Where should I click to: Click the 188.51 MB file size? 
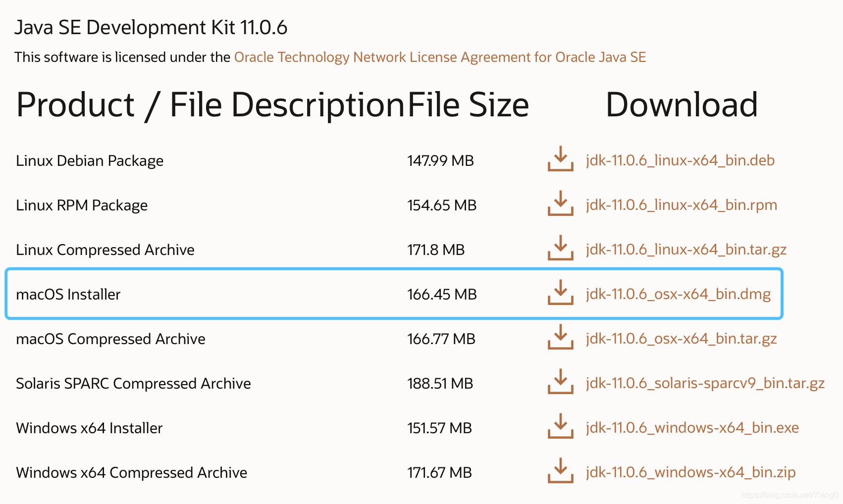click(440, 384)
